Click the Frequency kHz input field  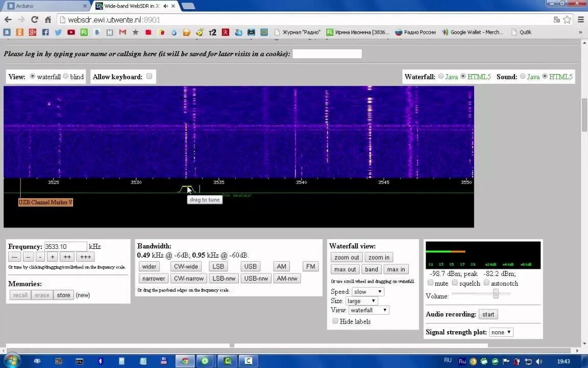pos(66,247)
